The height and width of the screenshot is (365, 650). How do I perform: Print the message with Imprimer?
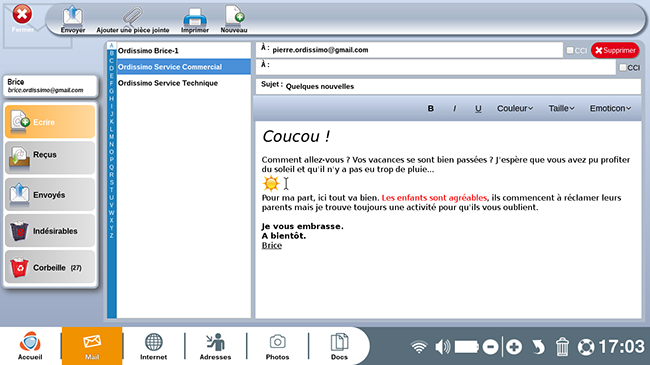pyautogui.click(x=194, y=20)
